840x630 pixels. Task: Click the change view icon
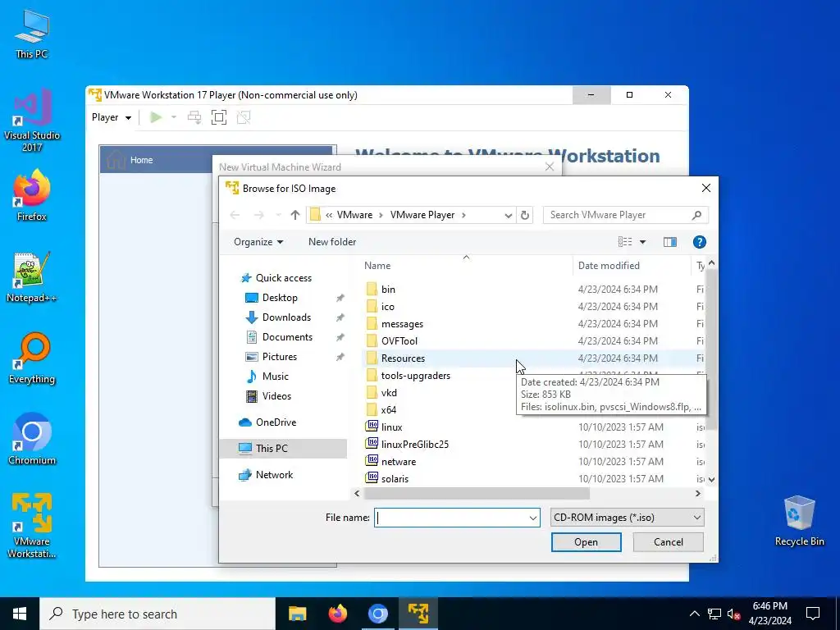(624, 242)
